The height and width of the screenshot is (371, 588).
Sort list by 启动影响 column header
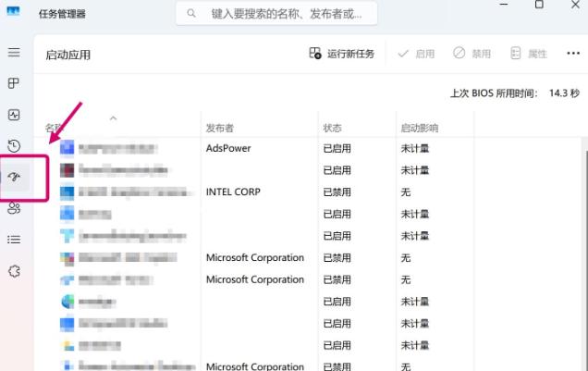coord(419,128)
